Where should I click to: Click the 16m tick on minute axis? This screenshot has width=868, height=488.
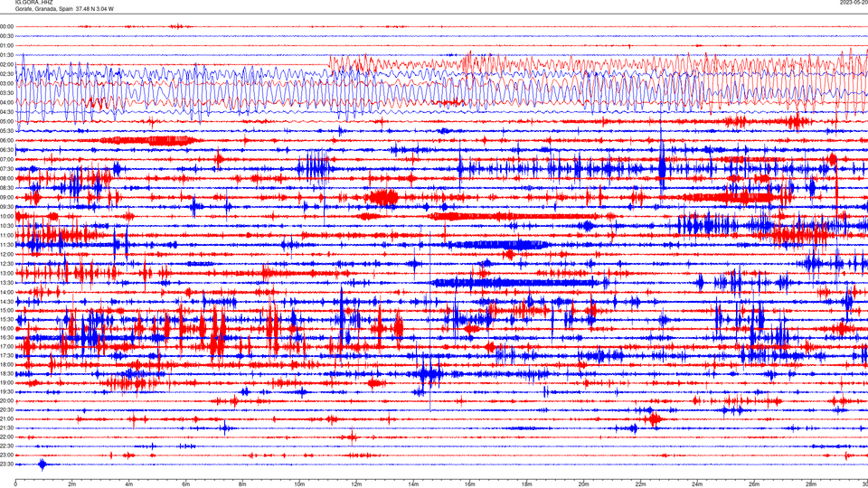pyautogui.click(x=470, y=484)
